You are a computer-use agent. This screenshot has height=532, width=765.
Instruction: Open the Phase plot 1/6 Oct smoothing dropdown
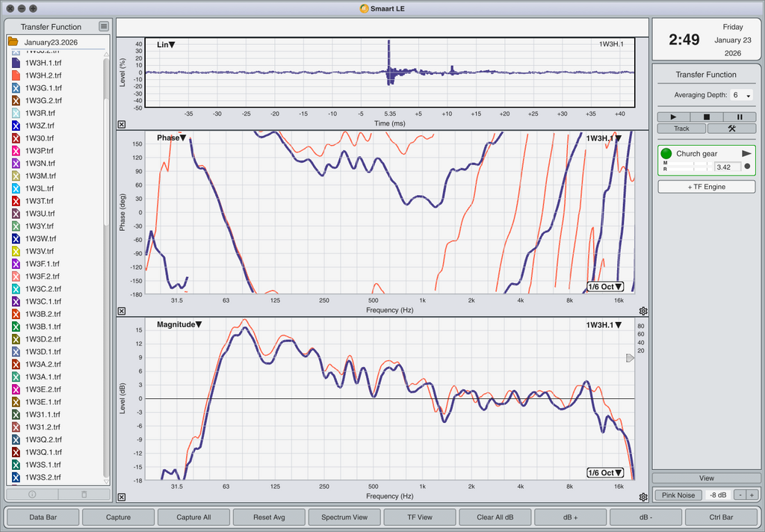(605, 287)
